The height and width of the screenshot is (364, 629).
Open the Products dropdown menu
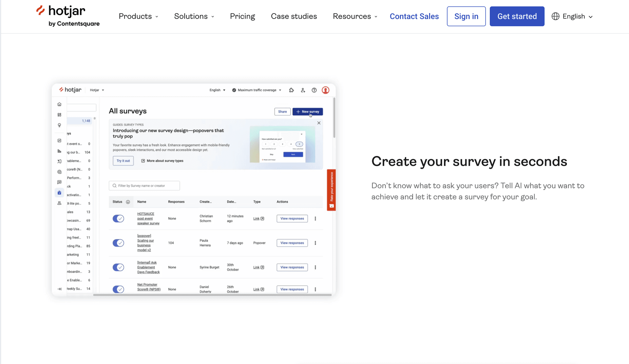pos(138,16)
